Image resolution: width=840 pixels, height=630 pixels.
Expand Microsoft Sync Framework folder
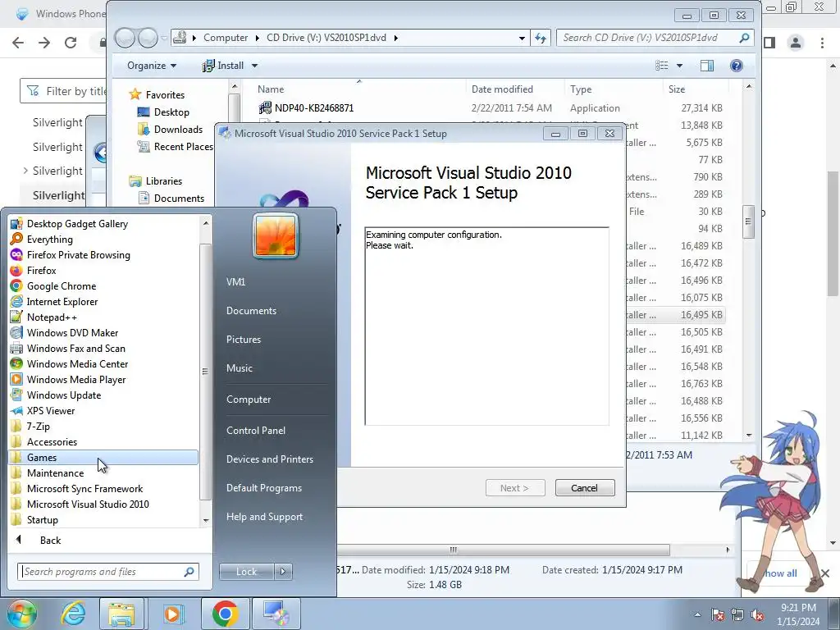coord(84,488)
